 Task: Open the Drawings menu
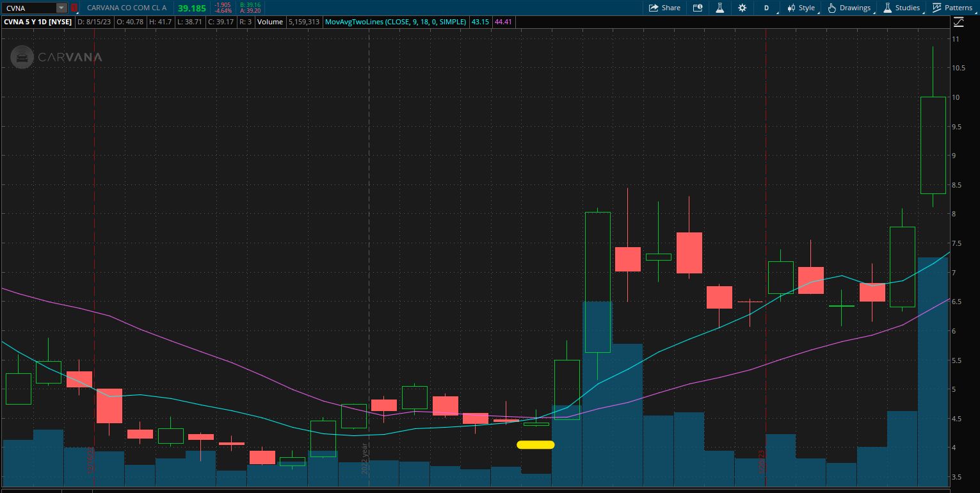tap(849, 8)
